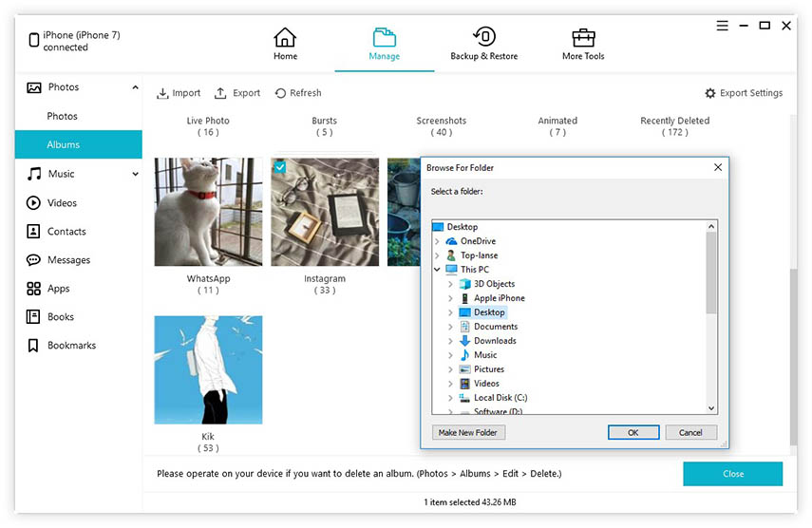Collapse the Photos sidebar section

pos(135,87)
